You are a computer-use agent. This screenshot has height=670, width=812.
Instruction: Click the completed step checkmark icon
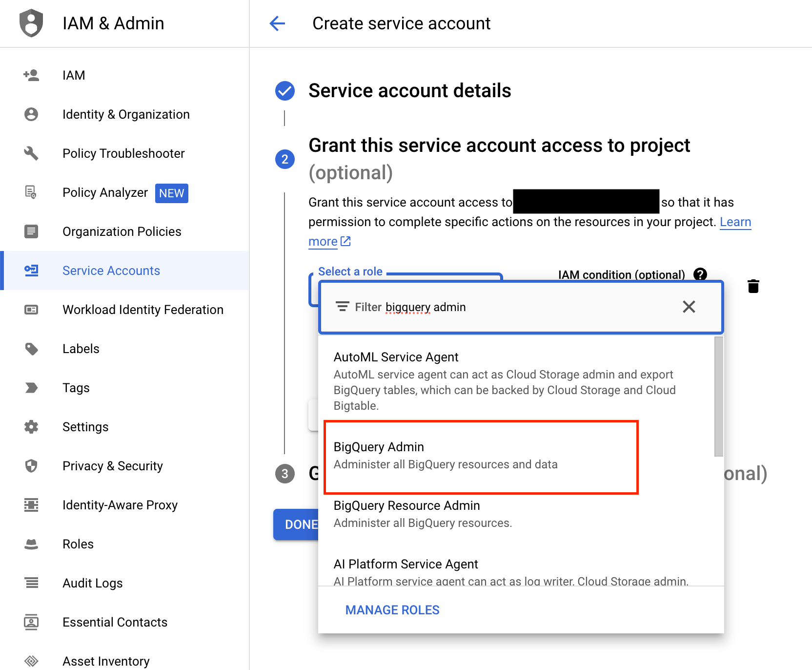285,91
